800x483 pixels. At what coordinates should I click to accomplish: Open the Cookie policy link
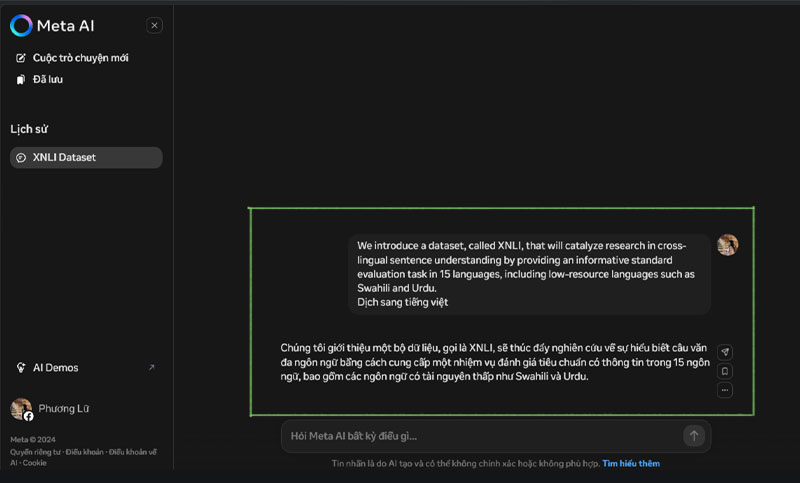[35, 463]
